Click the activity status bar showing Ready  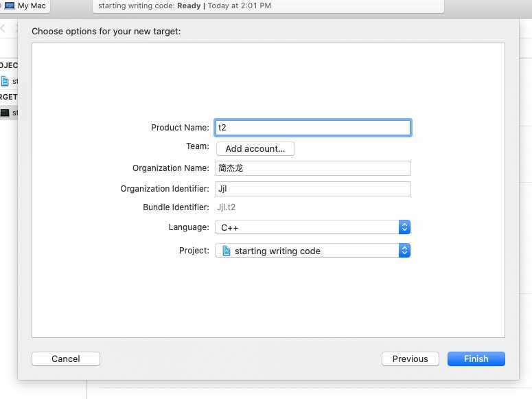coord(268,6)
